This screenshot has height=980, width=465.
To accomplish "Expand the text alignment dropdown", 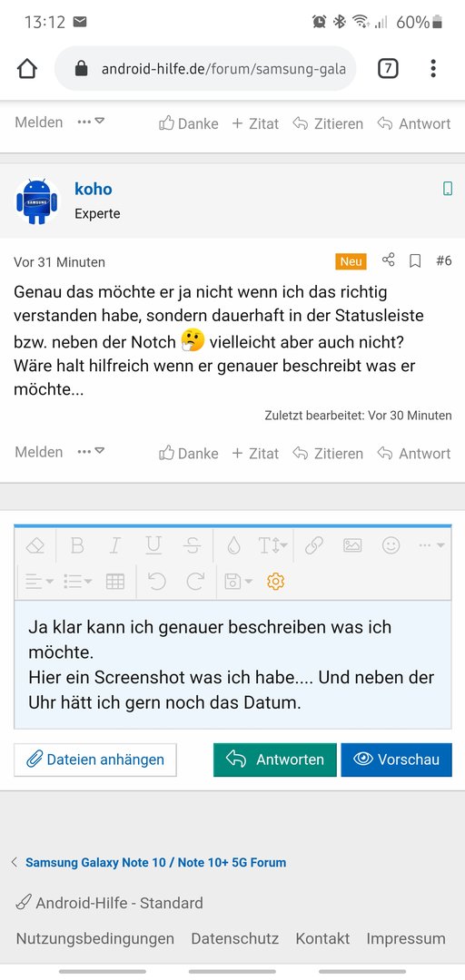I will click(39, 582).
